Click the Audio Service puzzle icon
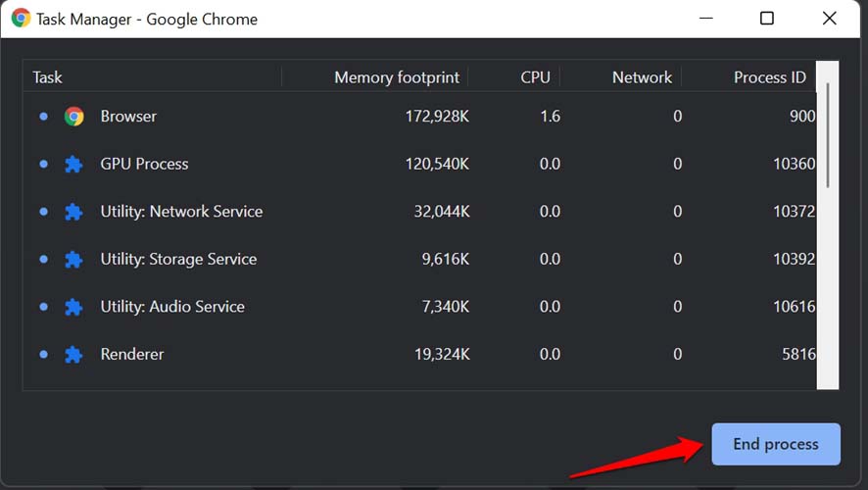 (x=73, y=307)
